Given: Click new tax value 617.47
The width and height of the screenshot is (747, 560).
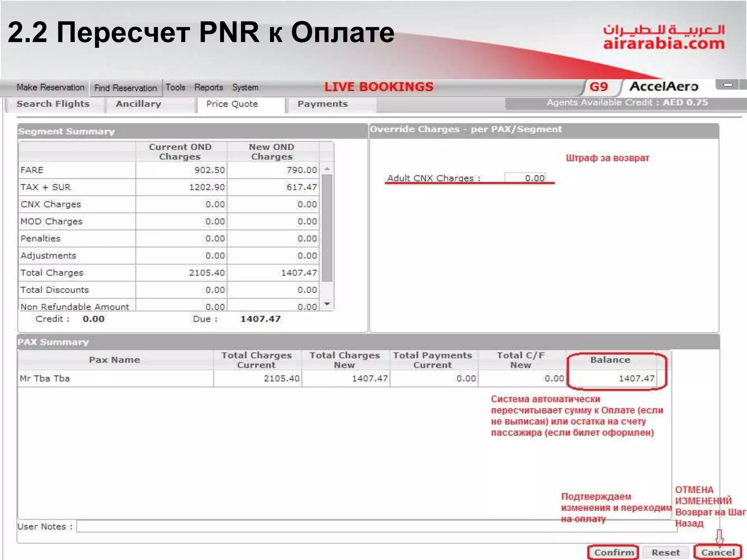Looking at the screenshot, I should coord(302,187).
